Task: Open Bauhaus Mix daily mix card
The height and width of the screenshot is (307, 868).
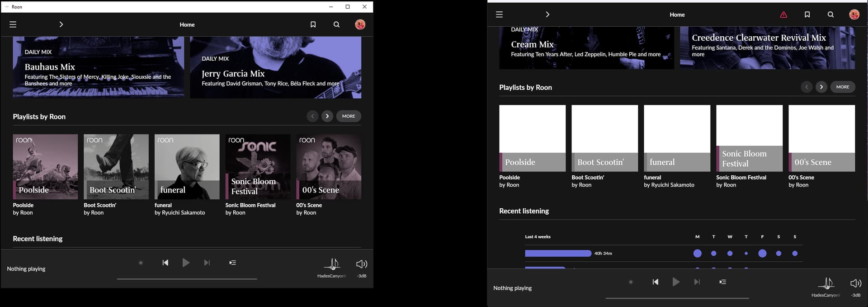Action: 98,67
